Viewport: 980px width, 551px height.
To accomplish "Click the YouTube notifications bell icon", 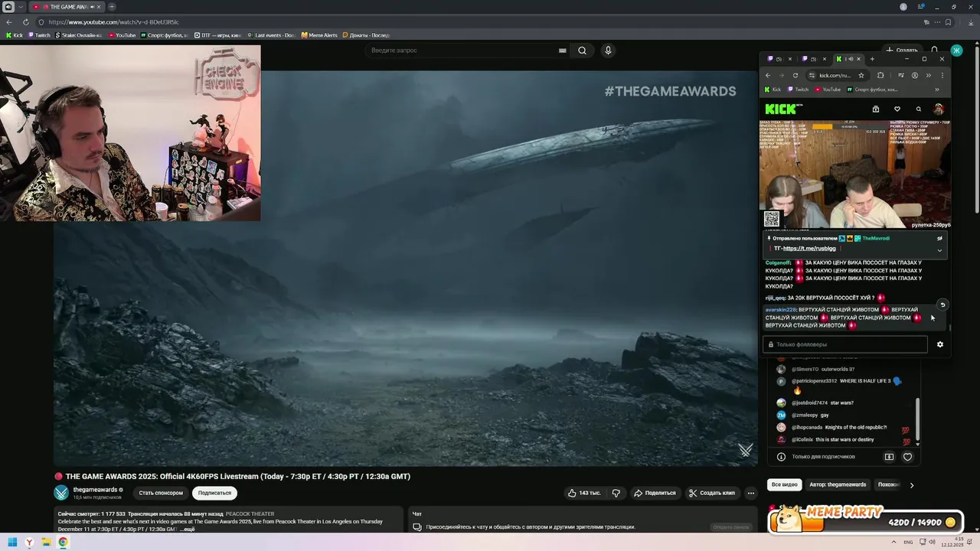I will click(935, 51).
